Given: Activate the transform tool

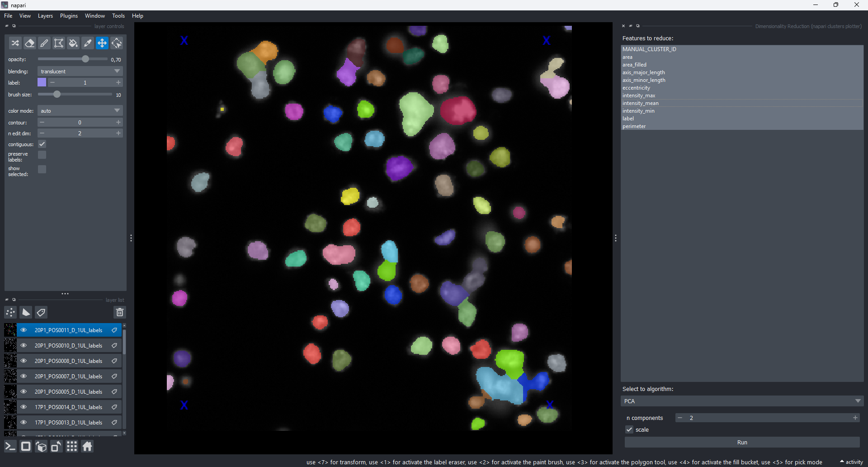Looking at the screenshot, I should [x=117, y=43].
